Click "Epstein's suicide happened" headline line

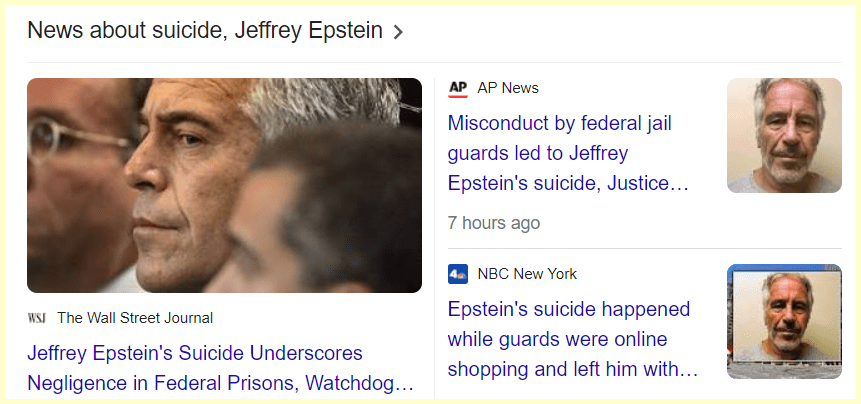[569, 309]
